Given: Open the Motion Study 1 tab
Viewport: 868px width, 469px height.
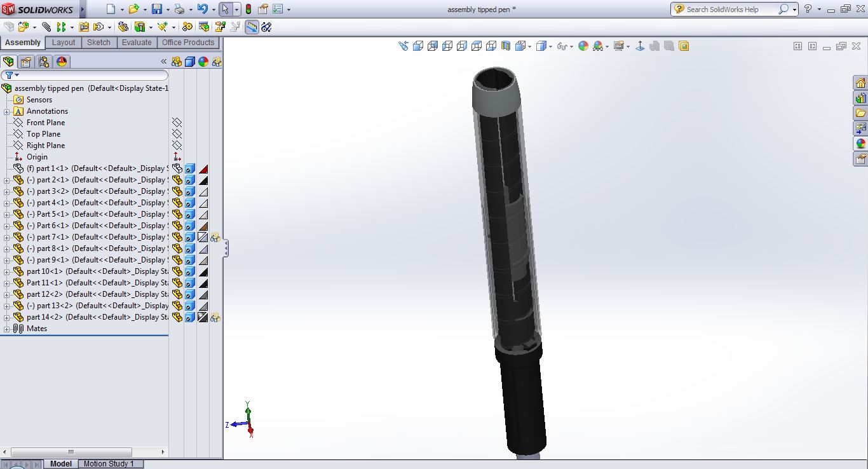Looking at the screenshot, I should pyautogui.click(x=109, y=464).
